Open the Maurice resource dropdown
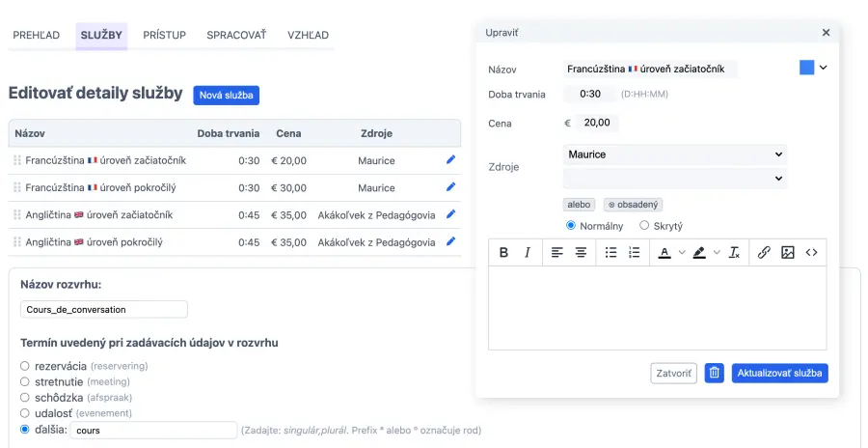Screen dimensions: 868x448 [x=674, y=154]
